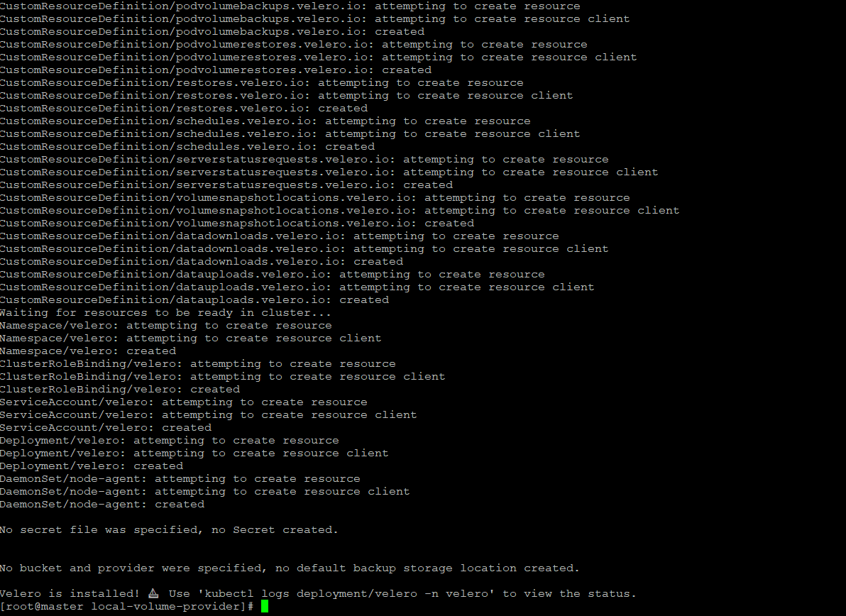Viewport: 846px width, 616px height.
Task: Select the 'restores.velero.io: created' line
Action: click(x=184, y=109)
